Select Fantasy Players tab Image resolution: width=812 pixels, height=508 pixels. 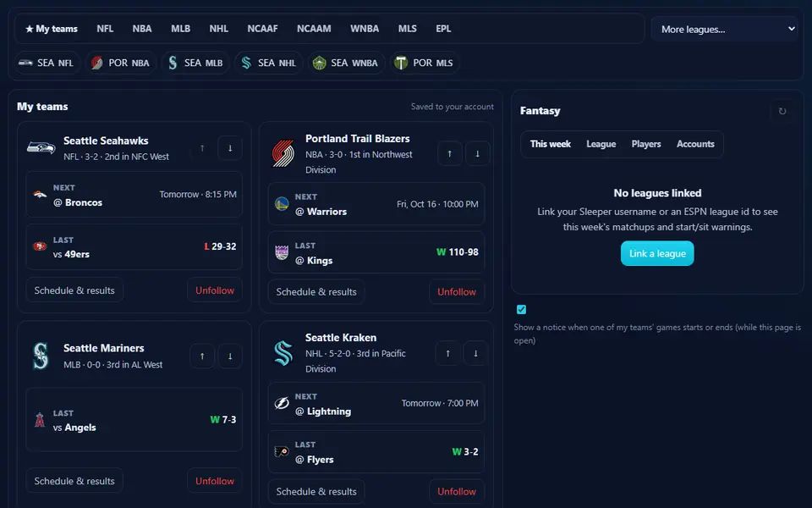click(x=645, y=144)
